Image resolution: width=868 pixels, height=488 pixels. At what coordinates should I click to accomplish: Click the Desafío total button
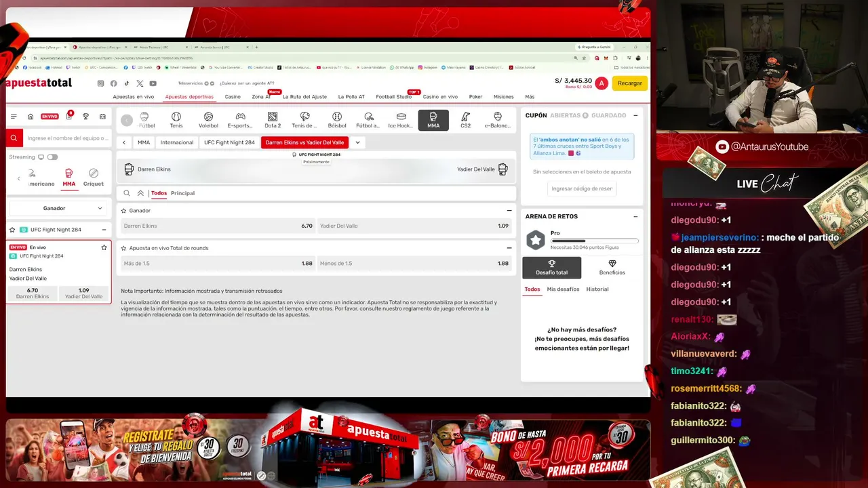click(x=551, y=268)
